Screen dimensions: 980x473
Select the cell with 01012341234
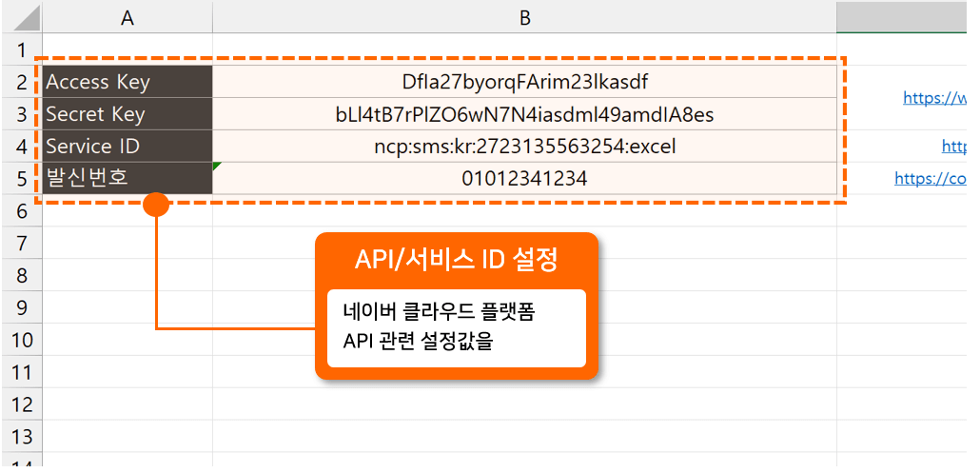(x=524, y=179)
